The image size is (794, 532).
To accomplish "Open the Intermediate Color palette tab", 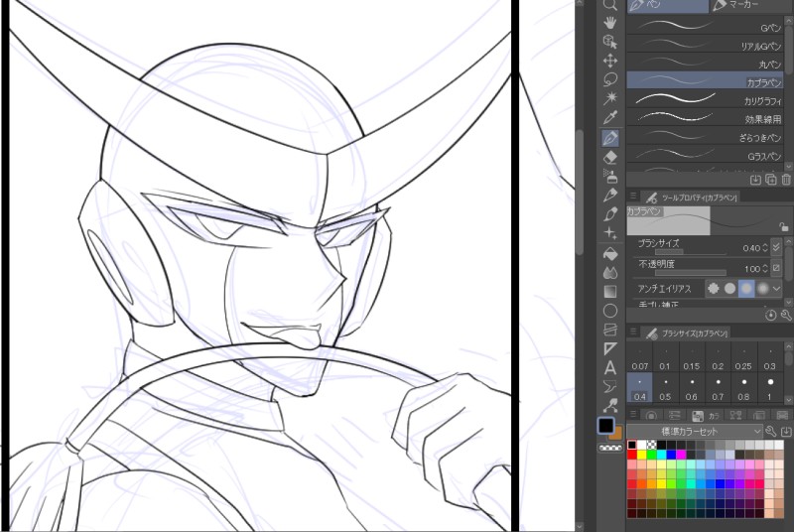I will pos(735,416).
